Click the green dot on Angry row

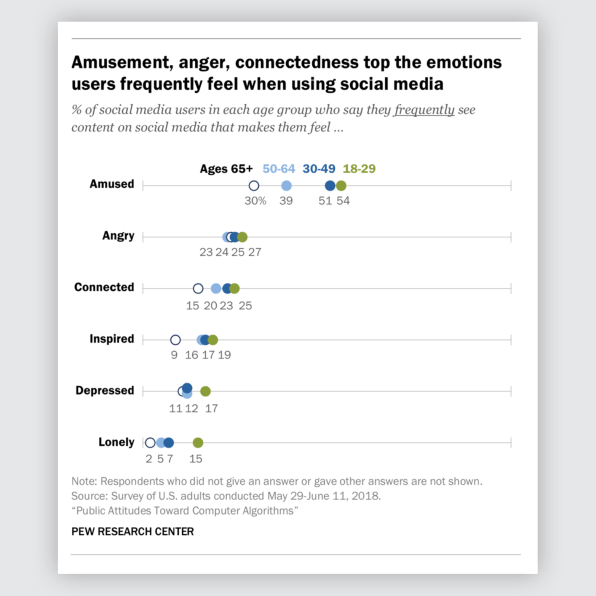pyautogui.click(x=242, y=237)
